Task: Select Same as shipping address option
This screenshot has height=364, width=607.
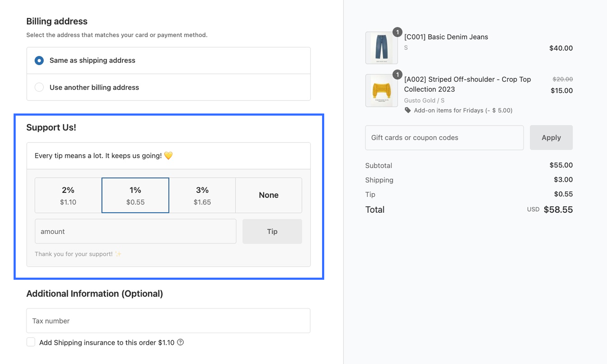Action: click(39, 61)
